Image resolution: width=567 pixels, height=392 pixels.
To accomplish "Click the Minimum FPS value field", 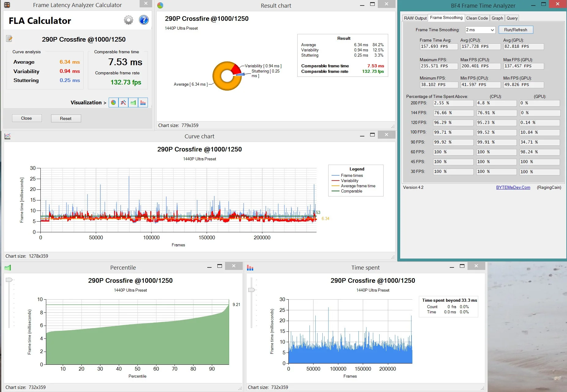I will click(x=439, y=85).
